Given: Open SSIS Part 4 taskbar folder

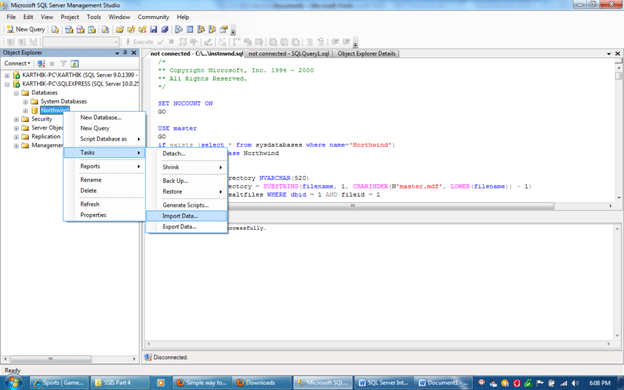Looking at the screenshot, I should coord(120,383).
